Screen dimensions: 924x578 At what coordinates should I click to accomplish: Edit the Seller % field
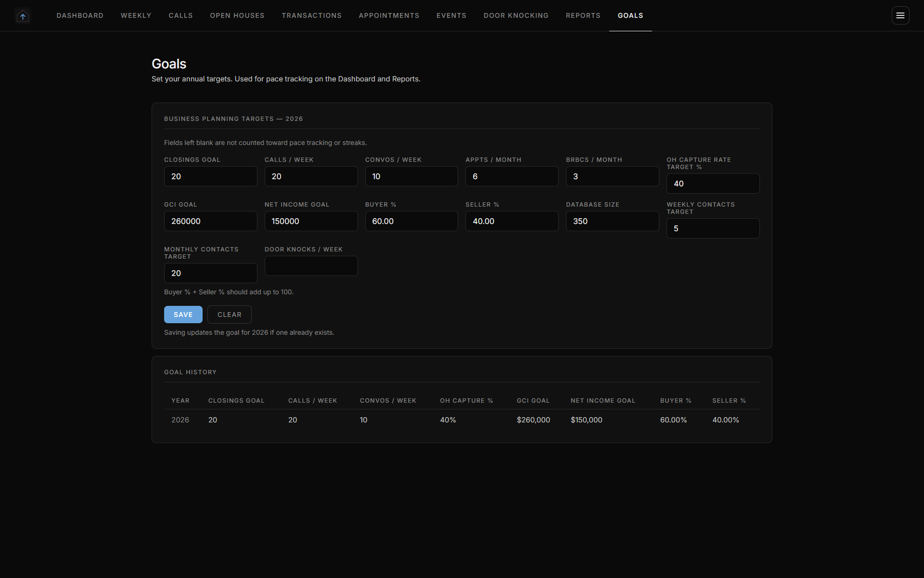pos(512,221)
